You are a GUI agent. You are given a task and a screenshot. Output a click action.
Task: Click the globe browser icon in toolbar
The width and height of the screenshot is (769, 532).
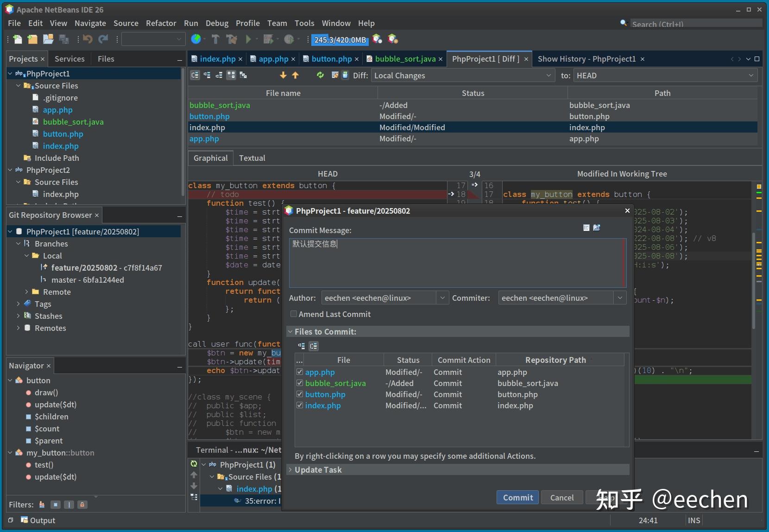click(x=196, y=39)
